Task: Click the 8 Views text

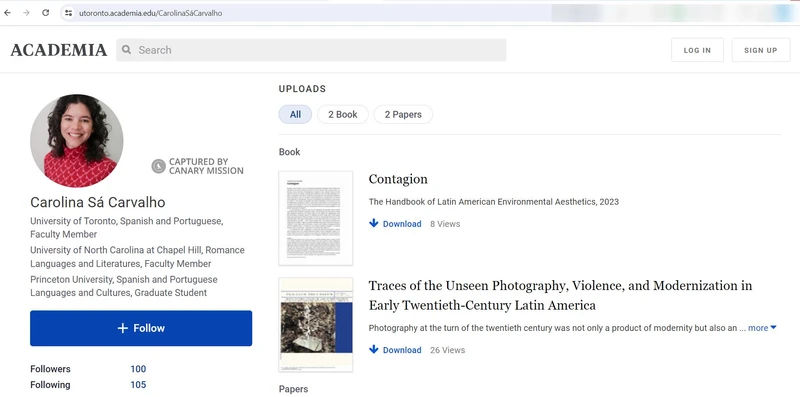Action: click(445, 224)
